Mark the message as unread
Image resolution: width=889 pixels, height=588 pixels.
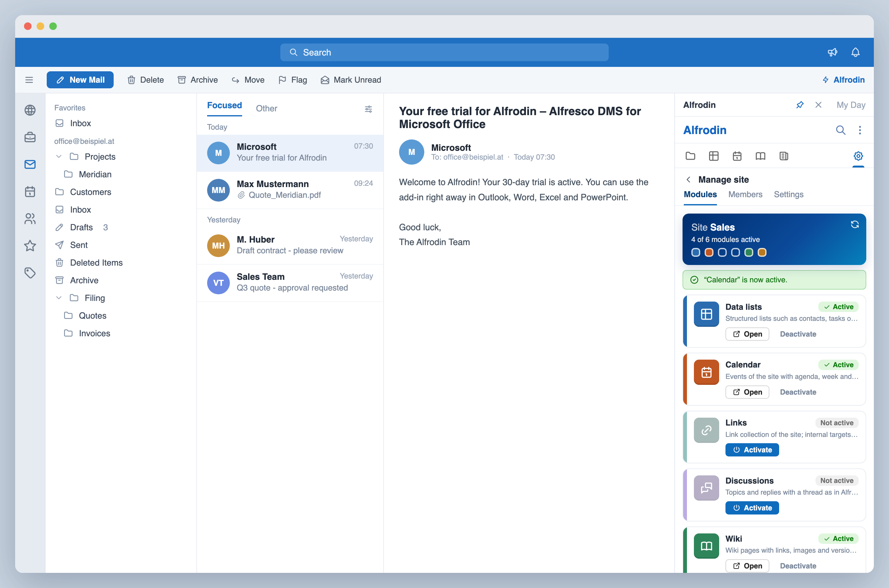point(351,80)
